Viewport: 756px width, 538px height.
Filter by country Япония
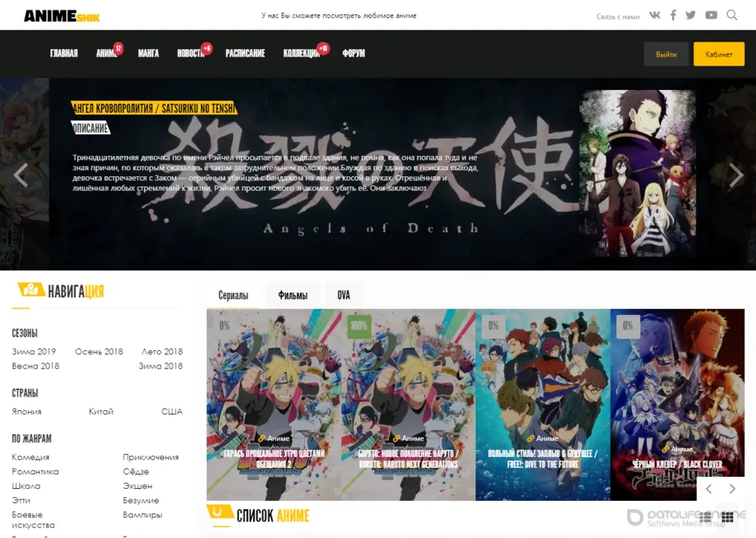pos(26,412)
